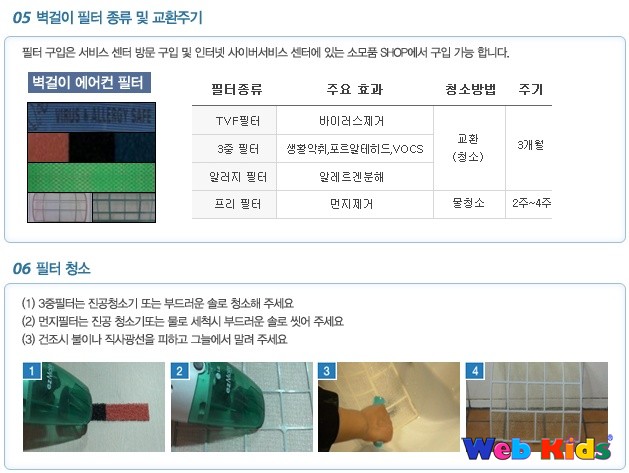Click the blue TVF filter strip image
The image size is (629, 473).
pyautogui.click(x=91, y=117)
